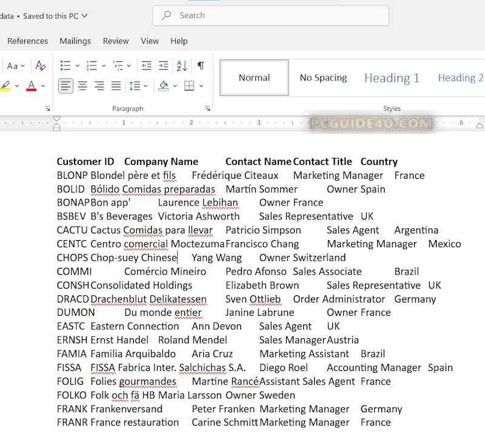Center align the paragraph text

coord(82,85)
